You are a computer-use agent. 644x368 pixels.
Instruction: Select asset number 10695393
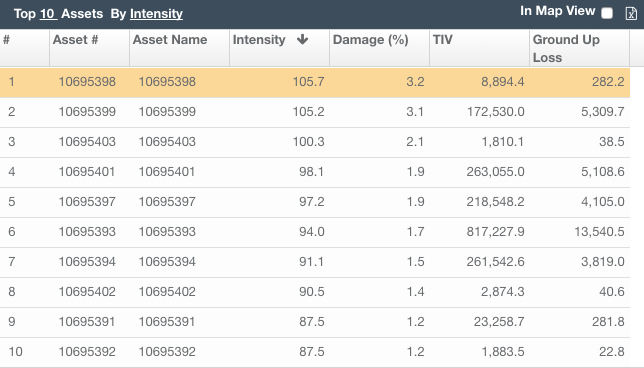click(x=87, y=232)
